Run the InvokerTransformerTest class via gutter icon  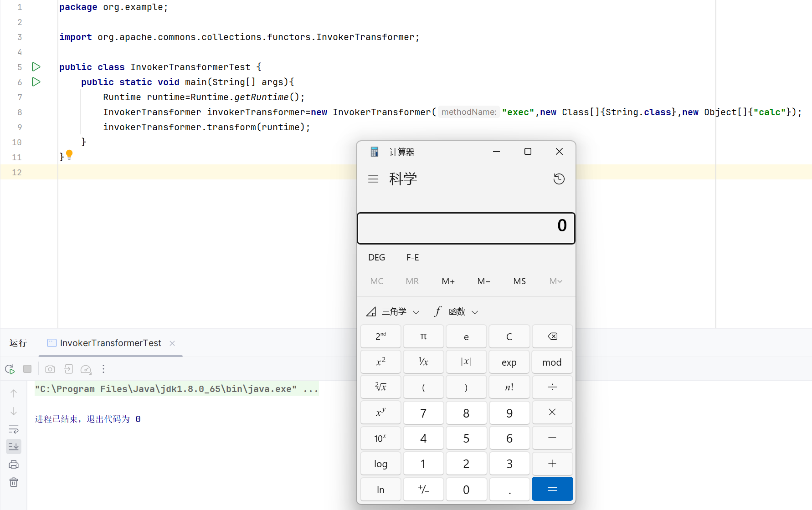coord(36,67)
